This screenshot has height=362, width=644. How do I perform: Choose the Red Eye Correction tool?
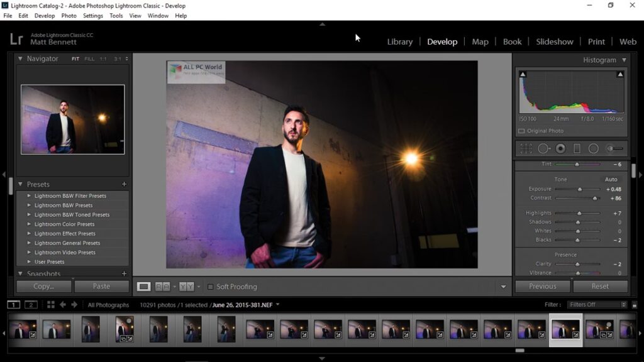coord(560,149)
